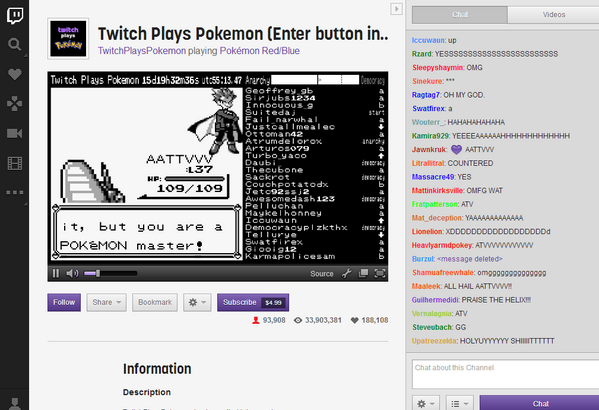Click username Kamira929 in chat
This screenshot has height=410, width=599.
coord(430,136)
